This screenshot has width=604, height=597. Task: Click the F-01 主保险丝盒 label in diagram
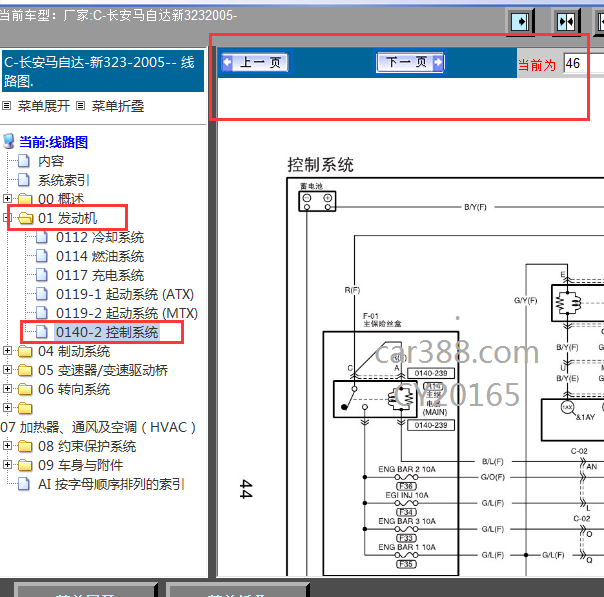point(382,320)
